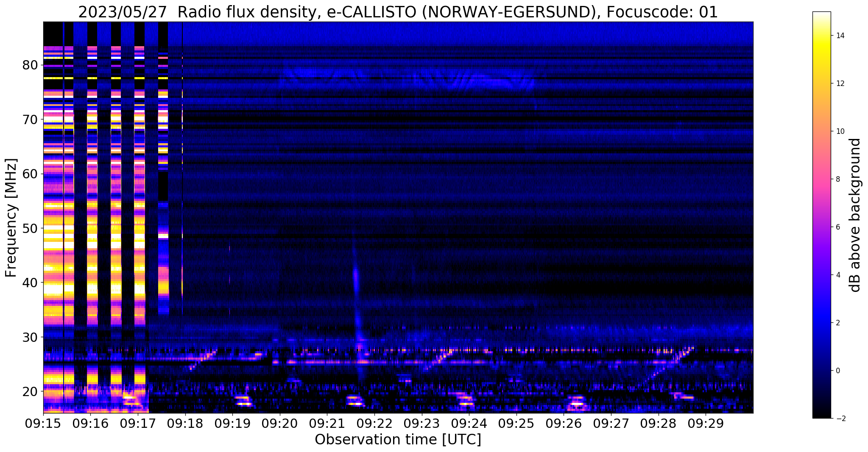This screenshot has width=868, height=452.
Task: Click the 09:15 time tick label
Action: click(x=44, y=423)
